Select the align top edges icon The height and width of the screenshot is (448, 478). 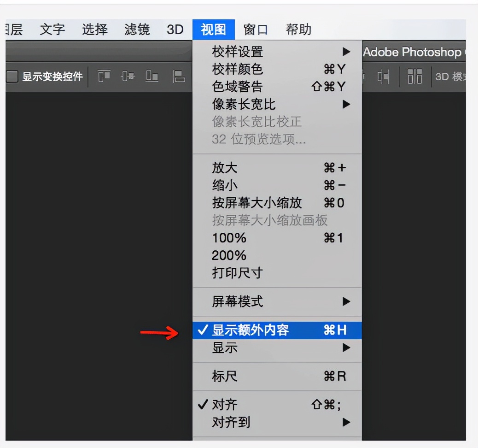(103, 77)
